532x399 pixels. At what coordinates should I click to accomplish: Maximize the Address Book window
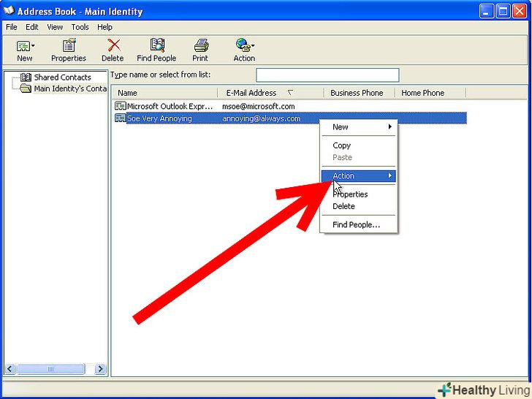click(x=503, y=11)
